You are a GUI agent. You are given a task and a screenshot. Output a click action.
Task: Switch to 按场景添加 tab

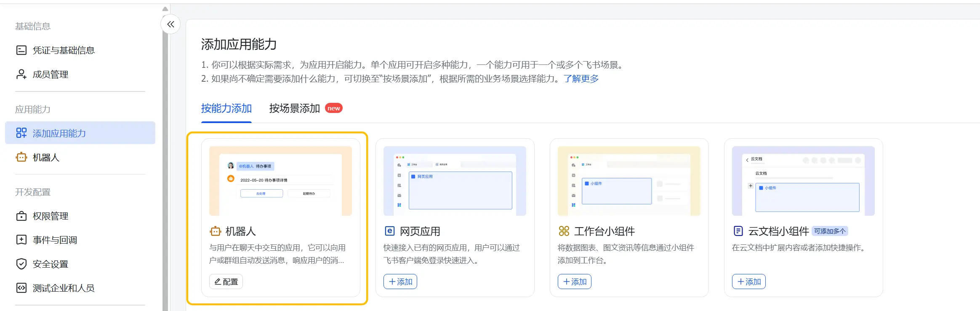tap(295, 108)
